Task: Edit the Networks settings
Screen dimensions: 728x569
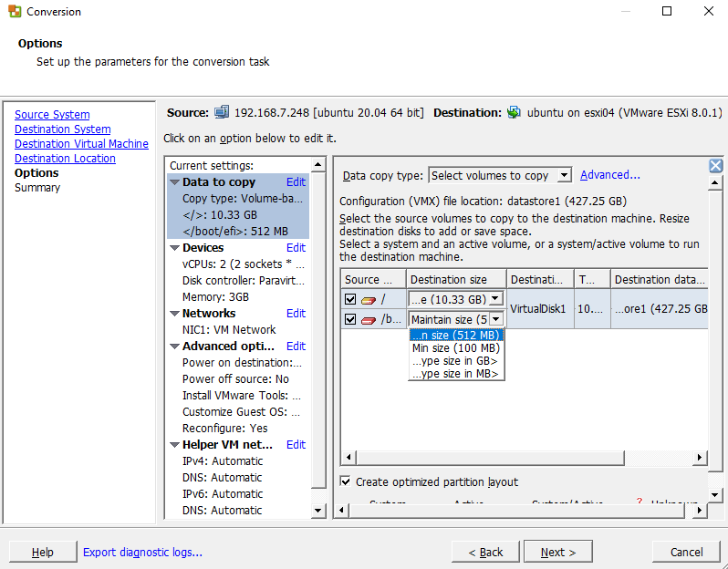Action: [x=296, y=314]
